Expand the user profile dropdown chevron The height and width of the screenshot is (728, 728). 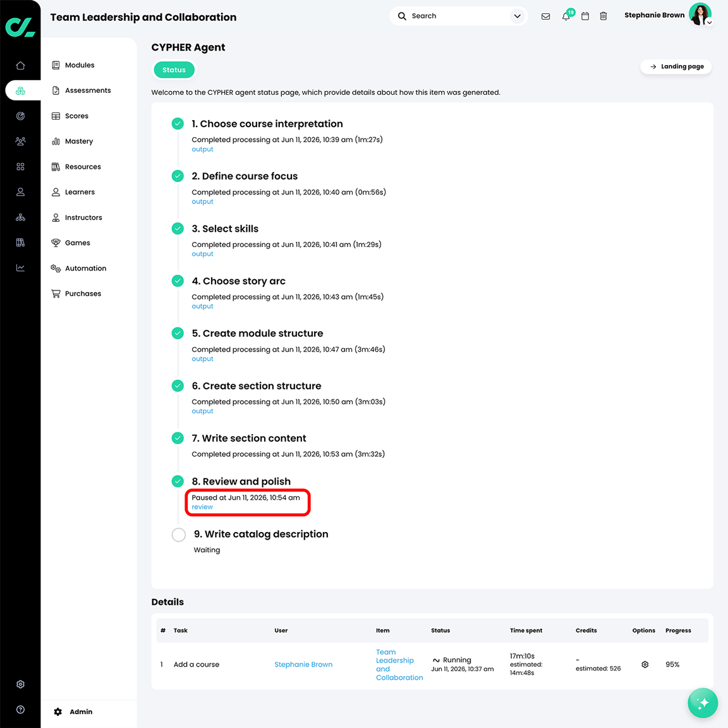coord(710,22)
